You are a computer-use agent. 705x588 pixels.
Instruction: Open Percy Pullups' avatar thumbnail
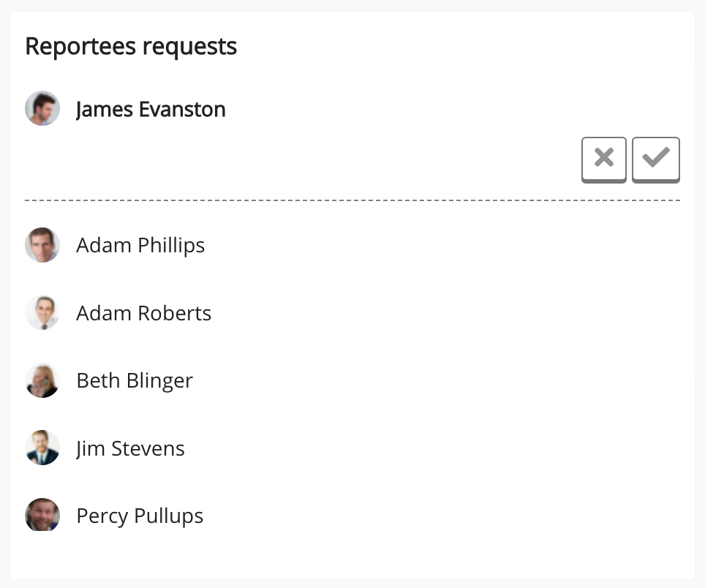coord(42,516)
